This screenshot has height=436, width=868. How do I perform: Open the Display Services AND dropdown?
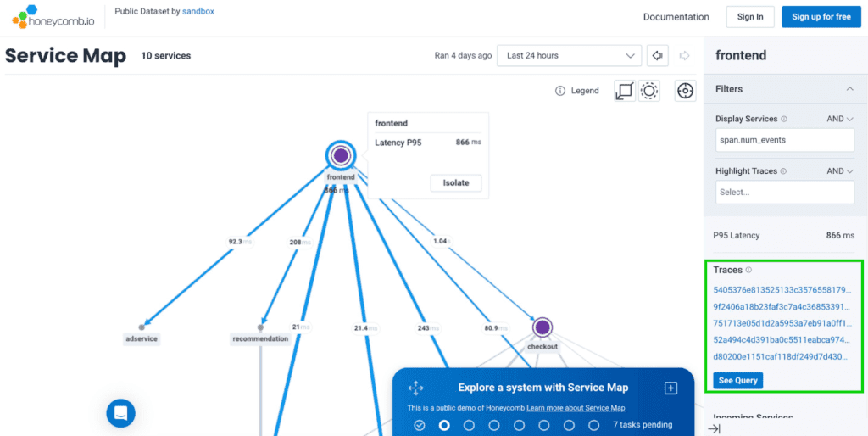840,120
